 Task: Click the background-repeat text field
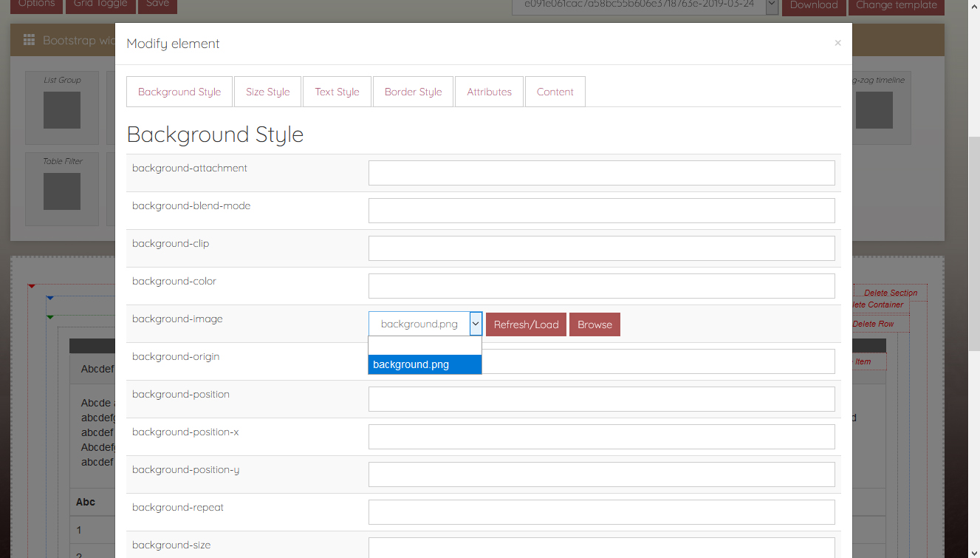pos(601,512)
